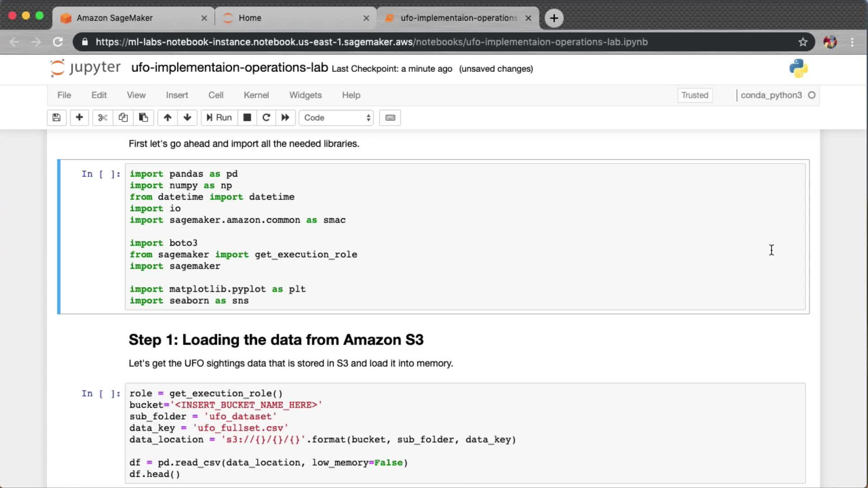Restart the kernel circular arrow icon
The width and height of the screenshot is (868, 488).
click(266, 117)
